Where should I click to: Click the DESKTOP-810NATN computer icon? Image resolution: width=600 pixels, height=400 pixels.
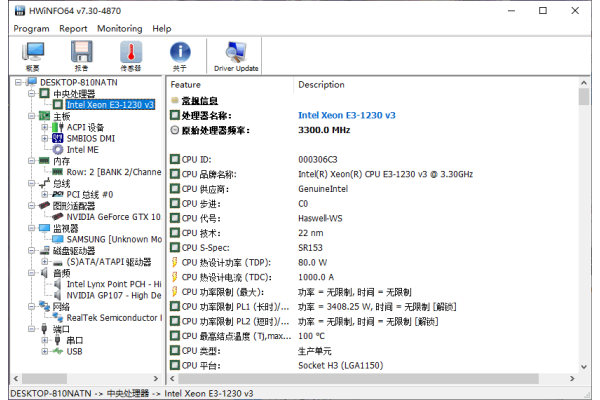pos(32,82)
